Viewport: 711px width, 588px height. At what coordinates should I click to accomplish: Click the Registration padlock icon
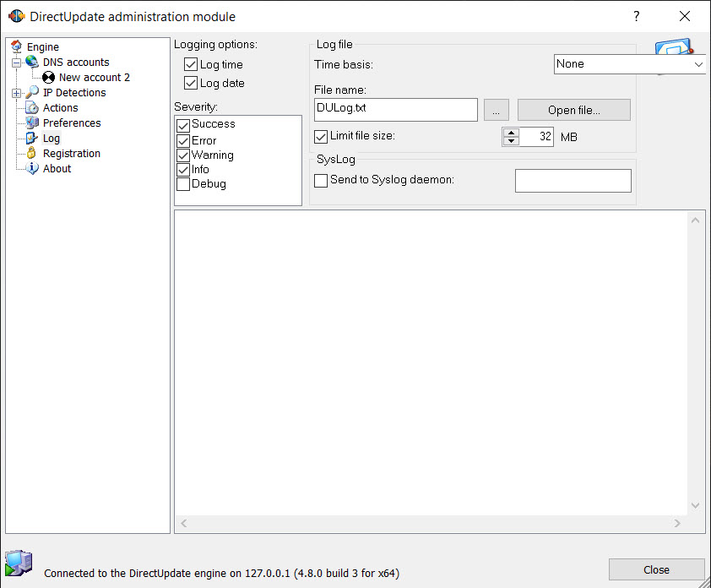coord(31,153)
